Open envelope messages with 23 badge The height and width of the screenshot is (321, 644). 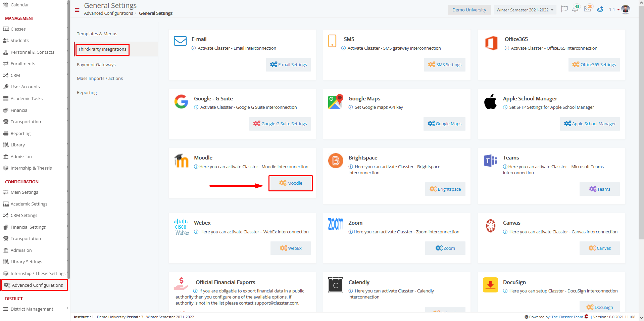click(588, 9)
